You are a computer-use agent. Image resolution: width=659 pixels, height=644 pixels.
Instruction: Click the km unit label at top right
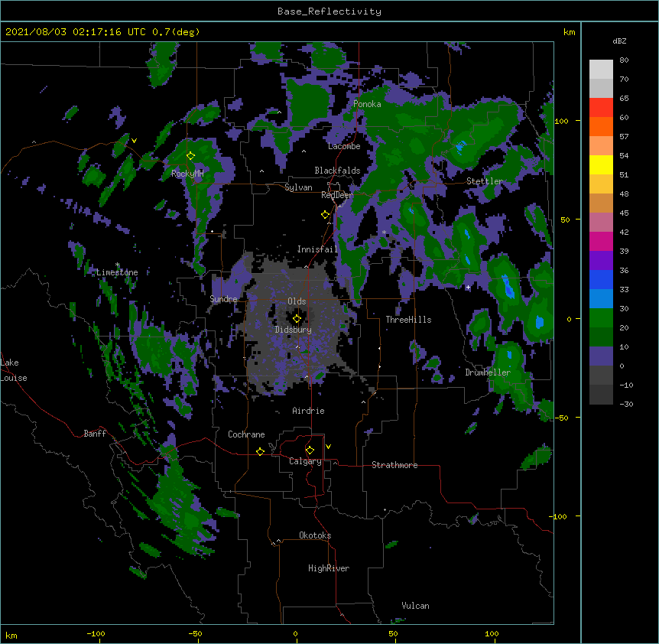pyautogui.click(x=569, y=32)
